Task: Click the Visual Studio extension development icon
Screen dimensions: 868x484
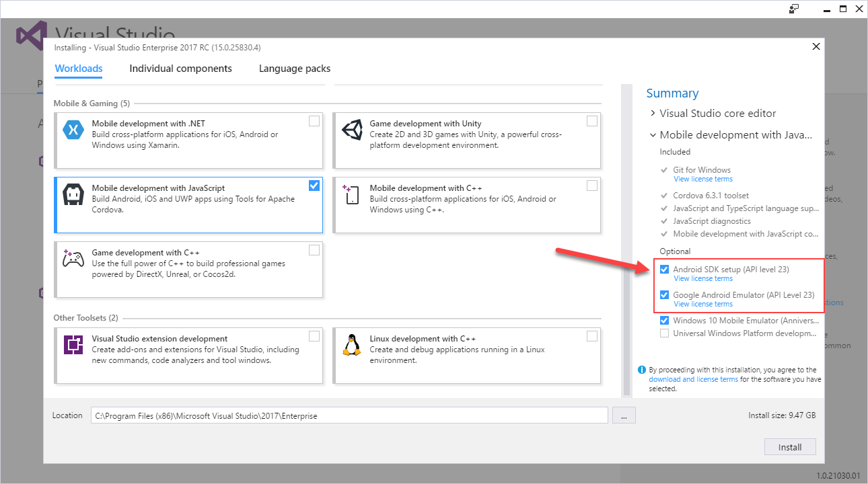Action: pyautogui.click(x=75, y=345)
